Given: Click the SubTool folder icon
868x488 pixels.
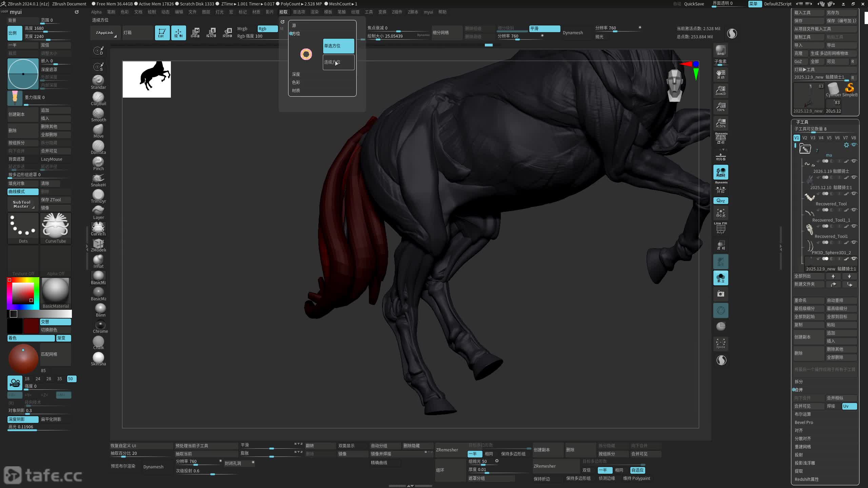Looking at the screenshot, I should coord(805,148).
